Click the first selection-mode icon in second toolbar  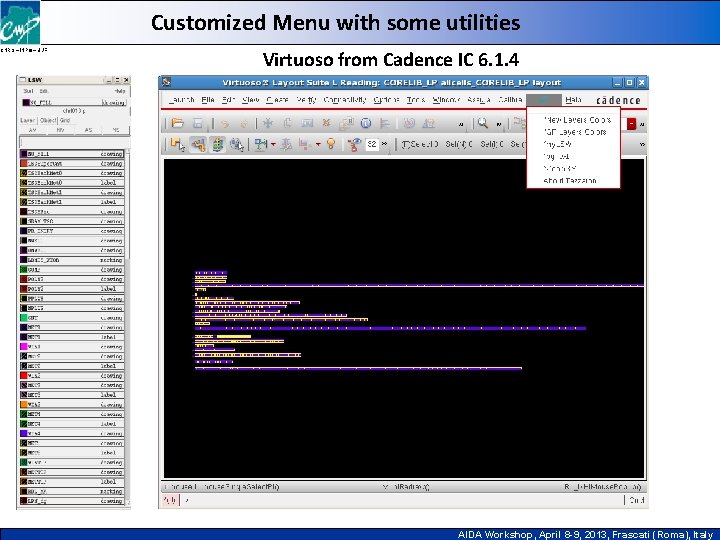(x=177, y=145)
